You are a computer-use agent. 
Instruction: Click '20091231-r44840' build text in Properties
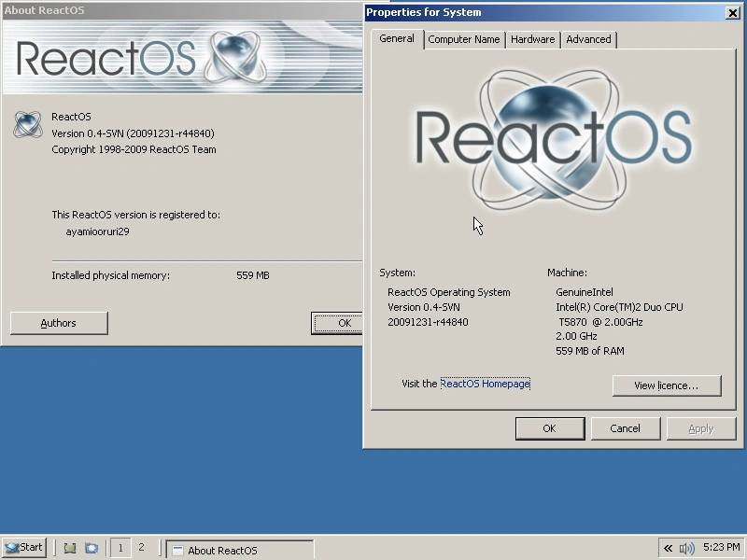point(428,322)
